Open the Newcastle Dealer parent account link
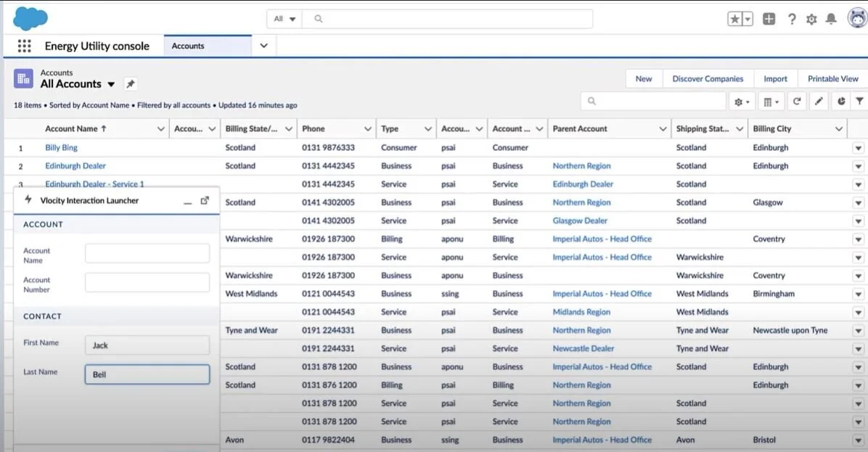This screenshot has width=868, height=452. click(584, 348)
